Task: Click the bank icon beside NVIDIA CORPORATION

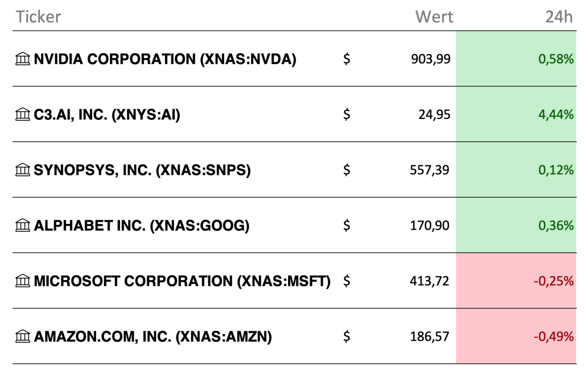Action: point(22,59)
